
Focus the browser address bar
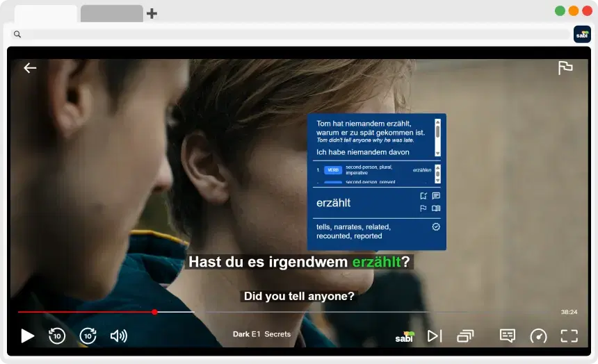[x=290, y=34]
